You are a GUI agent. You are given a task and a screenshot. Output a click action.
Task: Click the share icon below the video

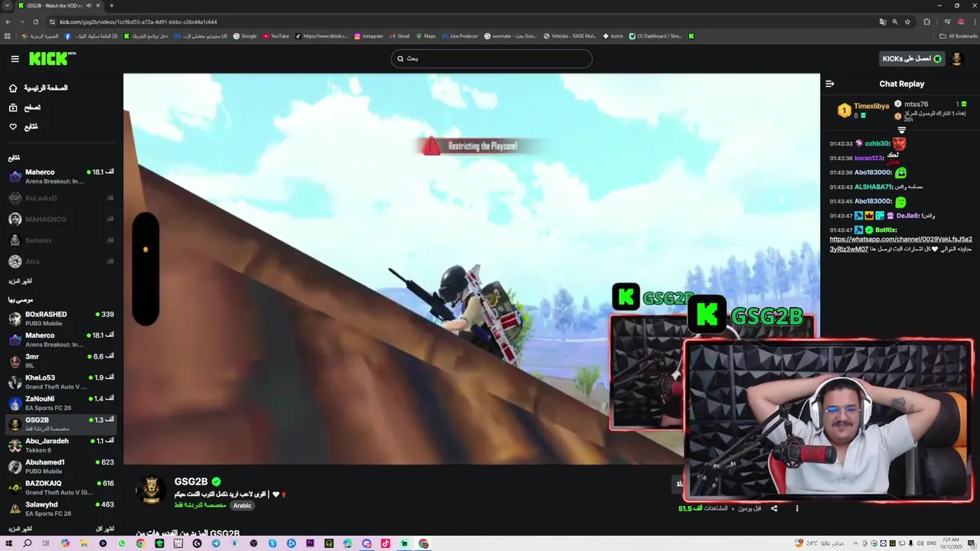click(774, 508)
